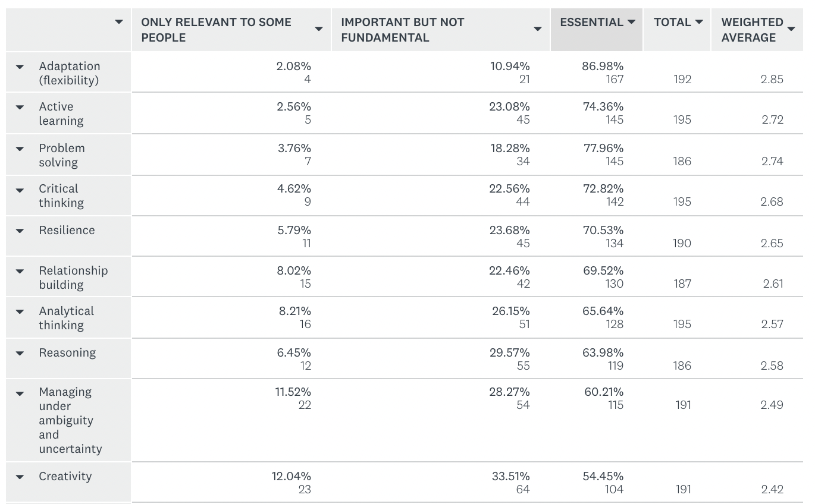Select the 86.98% Essential cell for Adaptation
This screenshot has height=504, width=815.
tap(603, 66)
